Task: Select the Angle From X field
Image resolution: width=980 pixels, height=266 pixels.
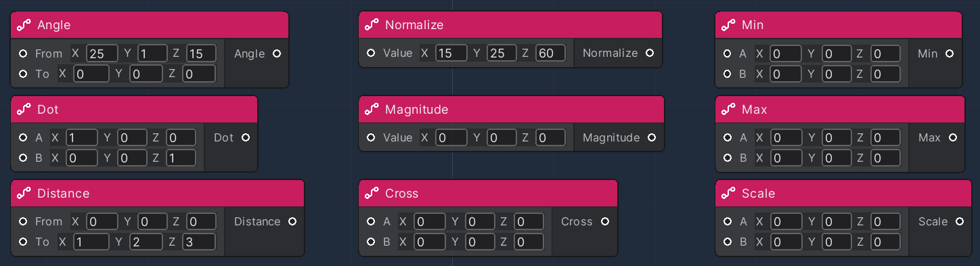Action: pyautogui.click(x=102, y=53)
